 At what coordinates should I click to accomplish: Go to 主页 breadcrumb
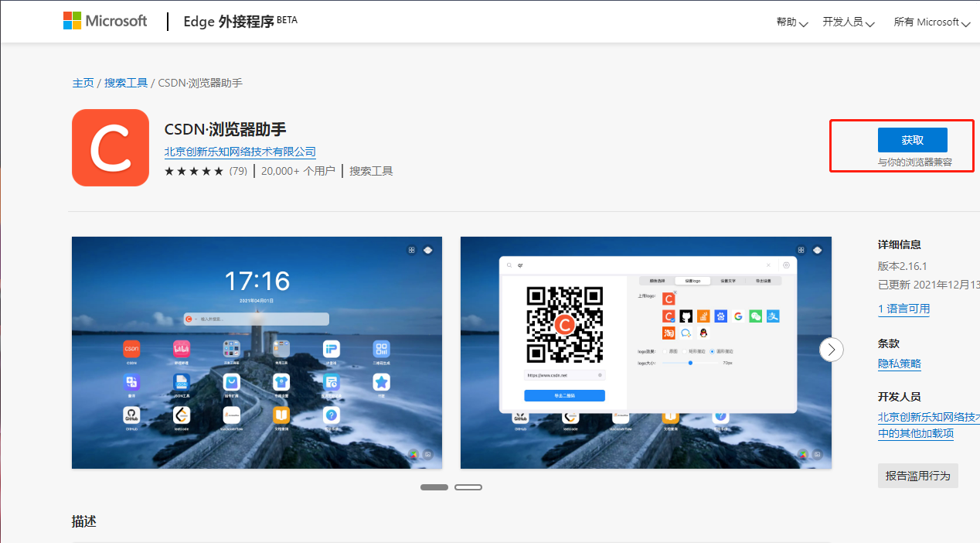click(x=83, y=83)
